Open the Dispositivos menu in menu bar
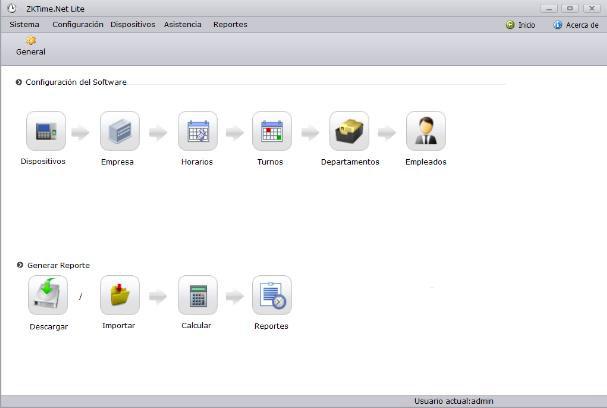Image resolution: width=607 pixels, height=408 pixels. pos(133,24)
